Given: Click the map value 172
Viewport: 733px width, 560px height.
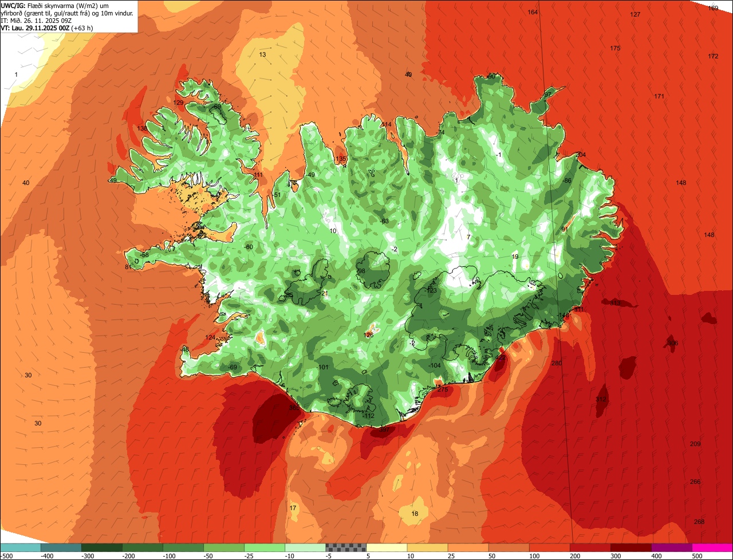Looking at the screenshot, I should tap(713, 56).
